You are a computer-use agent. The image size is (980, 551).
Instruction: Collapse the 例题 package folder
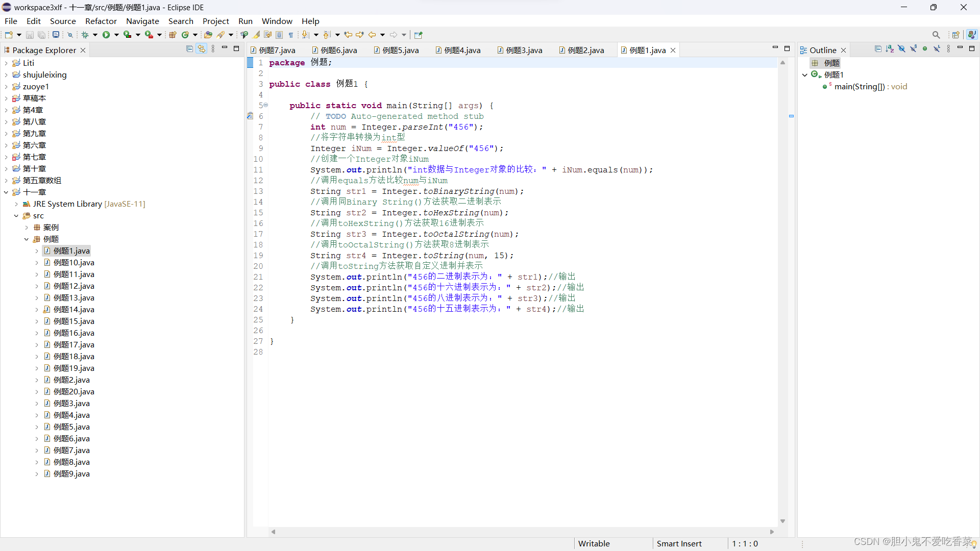pyautogui.click(x=27, y=239)
